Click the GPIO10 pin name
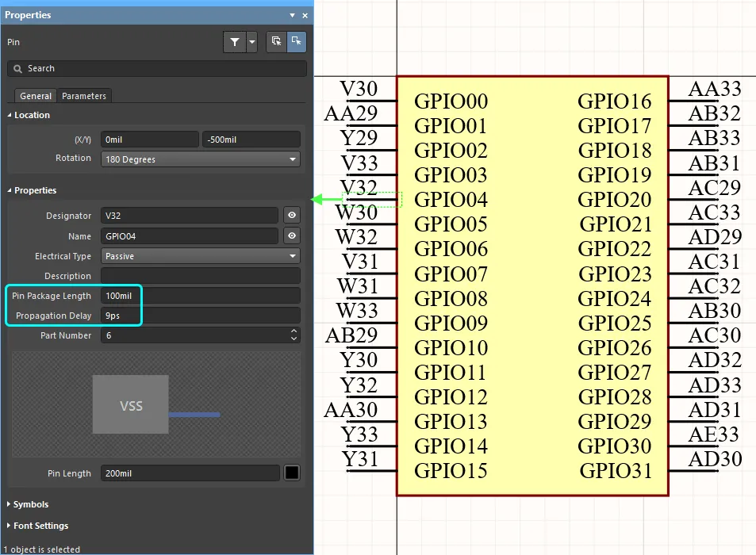Viewport: 756px width, 555px height. click(x=451, y=348)
